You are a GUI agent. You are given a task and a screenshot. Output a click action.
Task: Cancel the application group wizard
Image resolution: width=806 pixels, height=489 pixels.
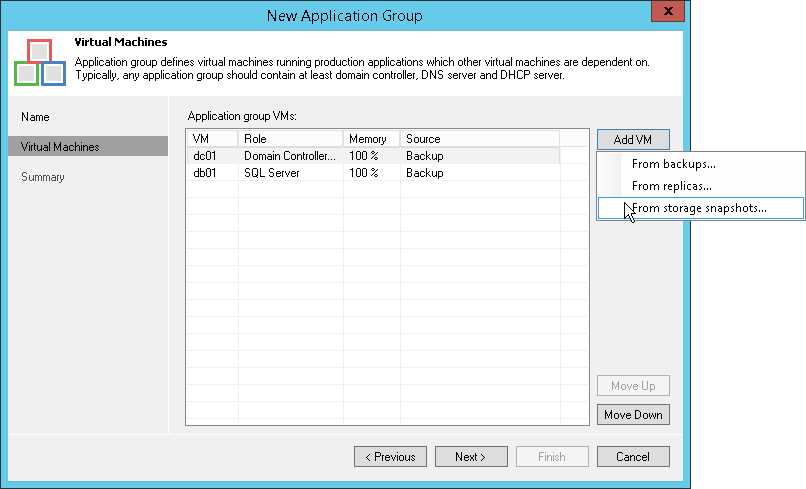(x=633, y=457)
